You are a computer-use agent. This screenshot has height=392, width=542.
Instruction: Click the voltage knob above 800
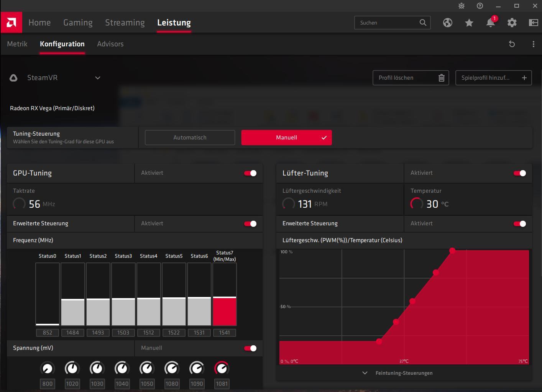[x=48, y=368]
